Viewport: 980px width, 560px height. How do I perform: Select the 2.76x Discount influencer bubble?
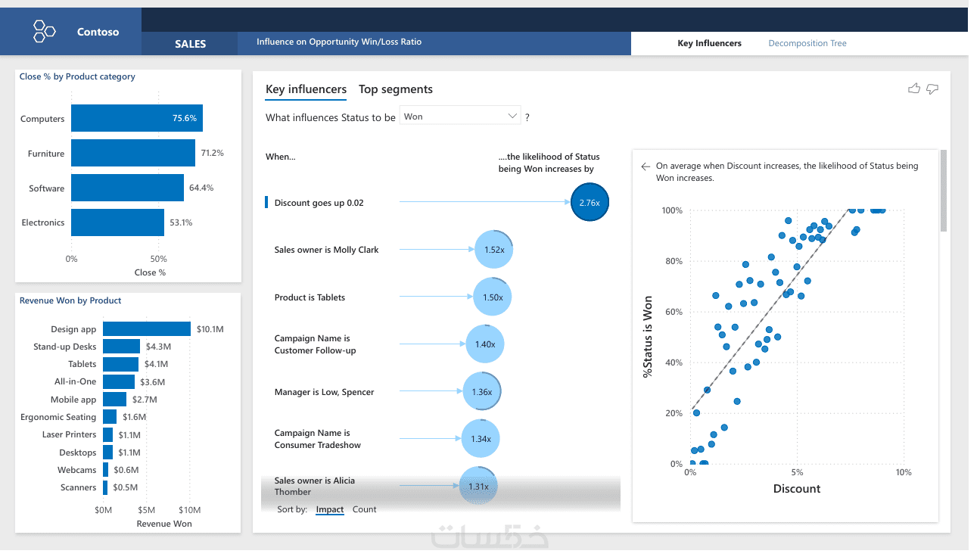point(590,203)
